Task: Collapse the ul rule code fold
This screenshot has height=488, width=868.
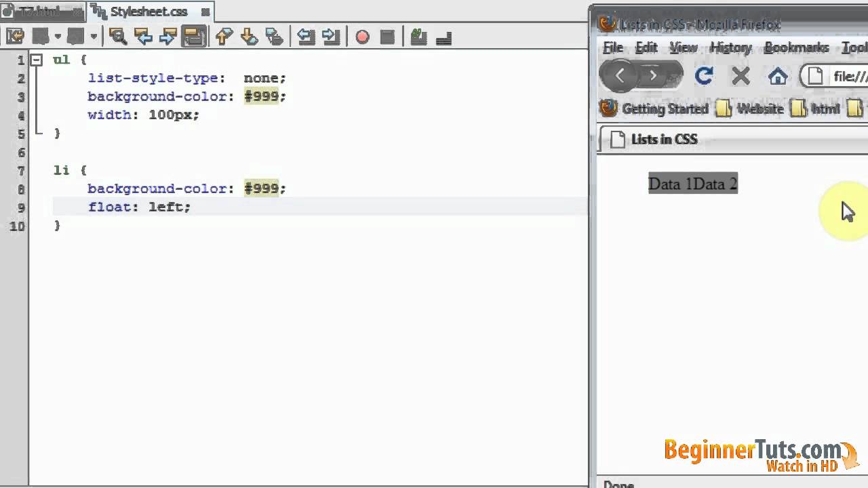Action: tap(37, 60)
